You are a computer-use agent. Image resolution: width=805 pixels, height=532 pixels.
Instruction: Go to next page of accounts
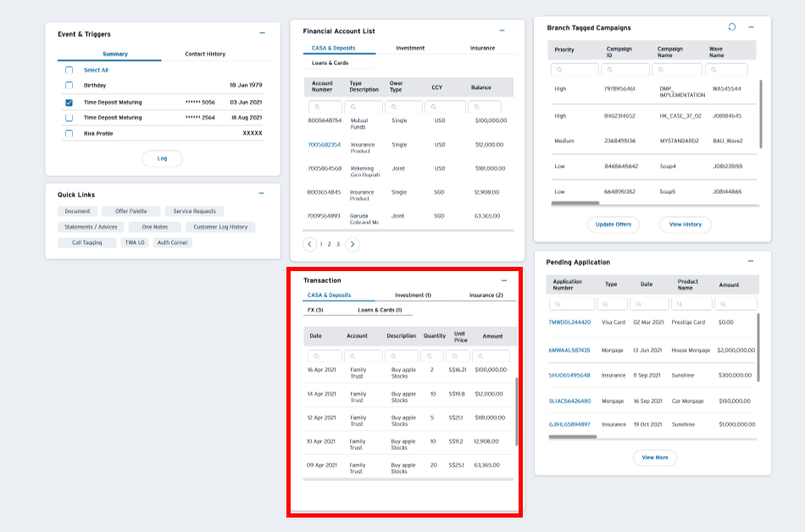click(x=353, y=244)
